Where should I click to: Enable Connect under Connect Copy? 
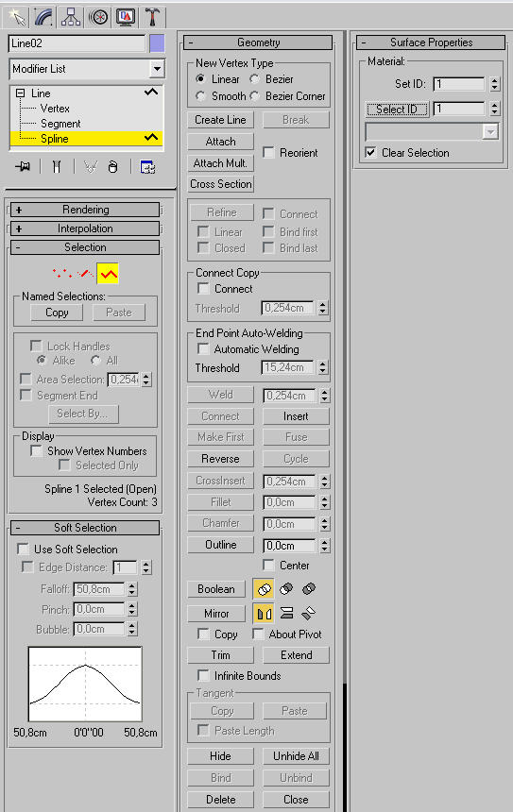click(204, 288)
